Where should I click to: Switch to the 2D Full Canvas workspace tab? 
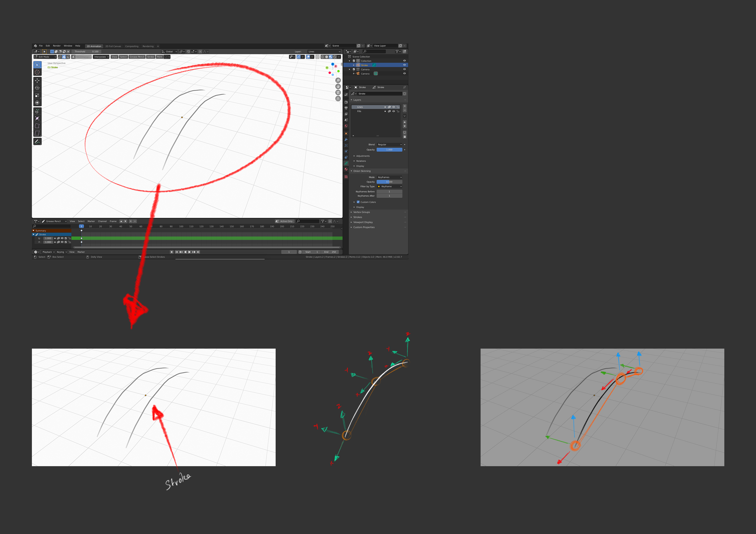(113, 46)
